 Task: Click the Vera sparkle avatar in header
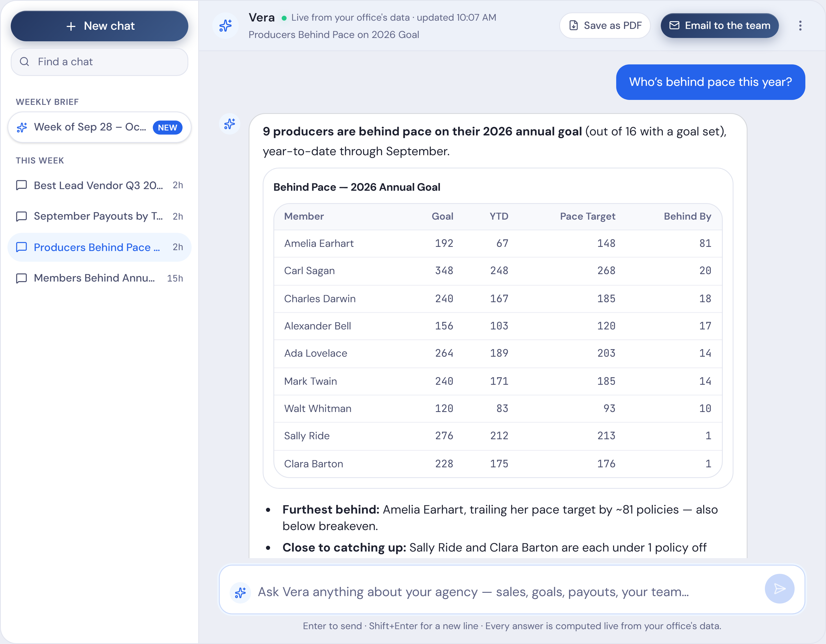coord(225,26)
